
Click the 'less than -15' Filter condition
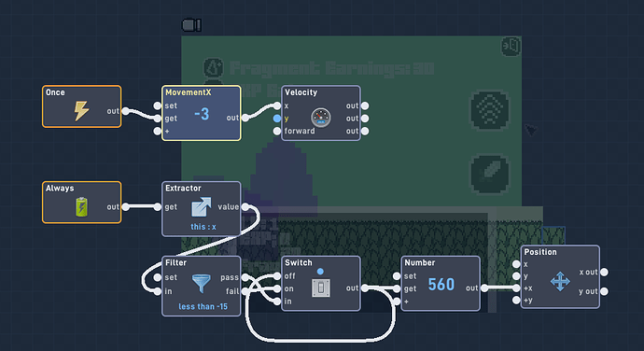(203, 306)
